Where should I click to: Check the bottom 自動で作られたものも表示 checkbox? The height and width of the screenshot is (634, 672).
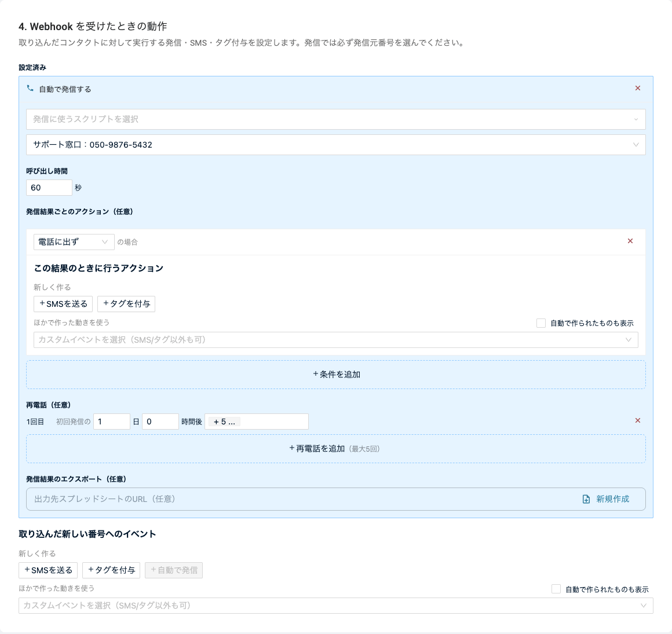coord(556,589)
